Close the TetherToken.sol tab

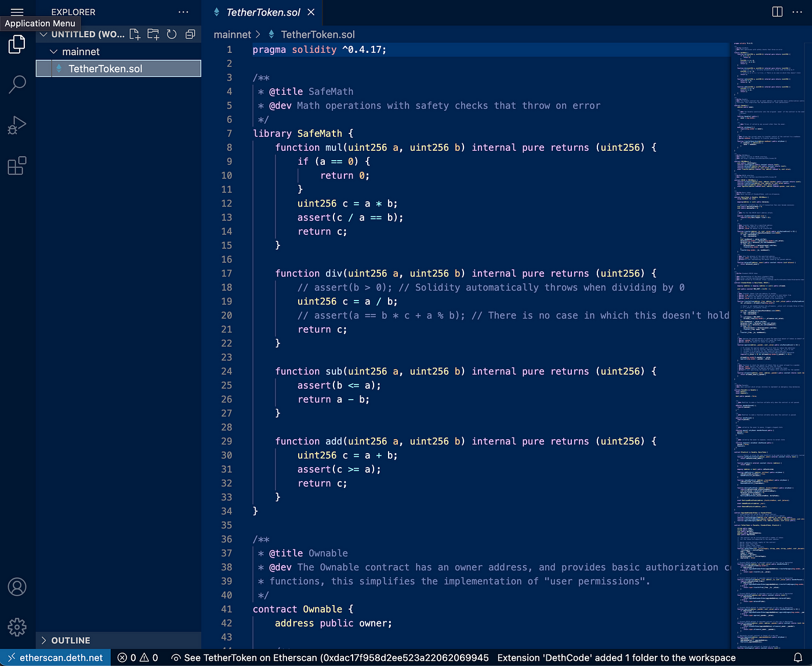click(x=311, y=12)
